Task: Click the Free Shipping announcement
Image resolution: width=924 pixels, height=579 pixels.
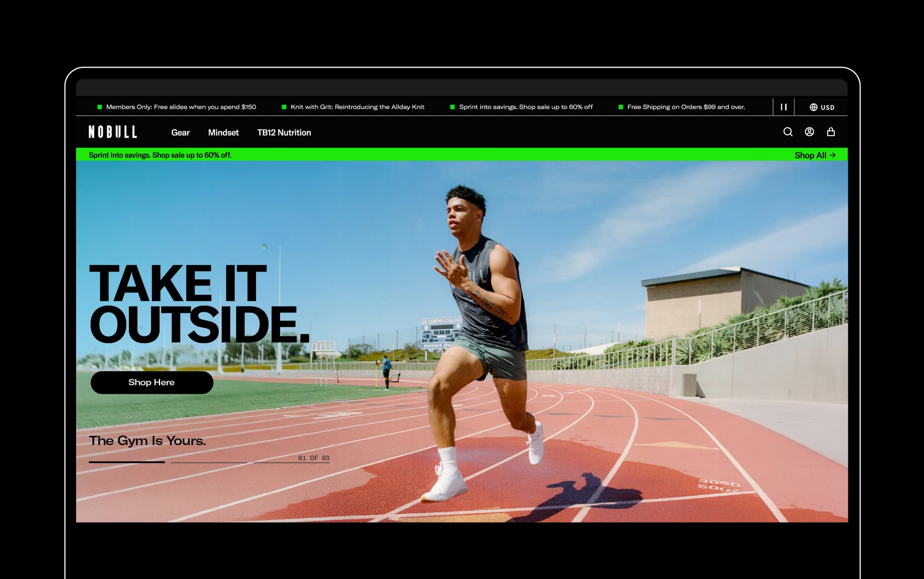Action: point(686,107)
